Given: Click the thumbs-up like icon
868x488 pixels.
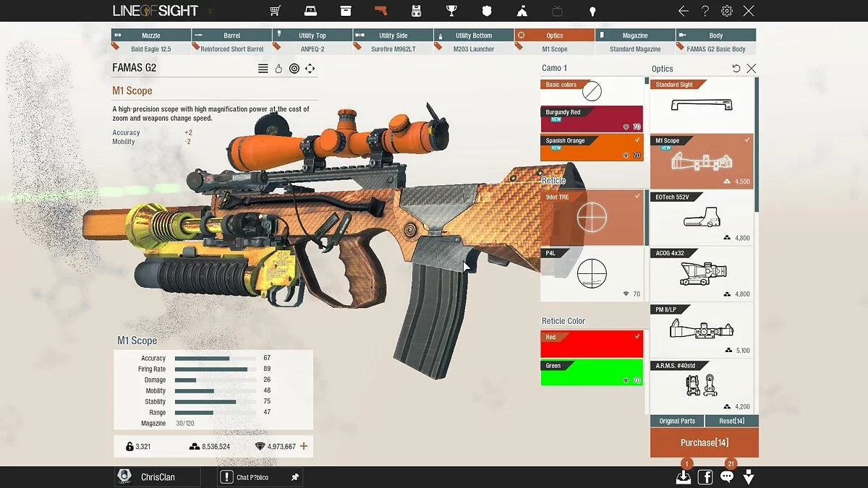Looking at the screenshot, I should pyautogui.click(x=278, y=69).
